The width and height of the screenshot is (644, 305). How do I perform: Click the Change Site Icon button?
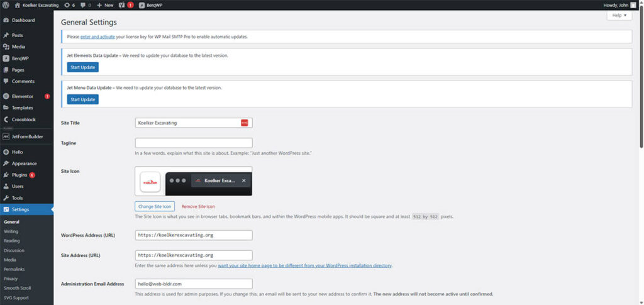pos(155,206)
